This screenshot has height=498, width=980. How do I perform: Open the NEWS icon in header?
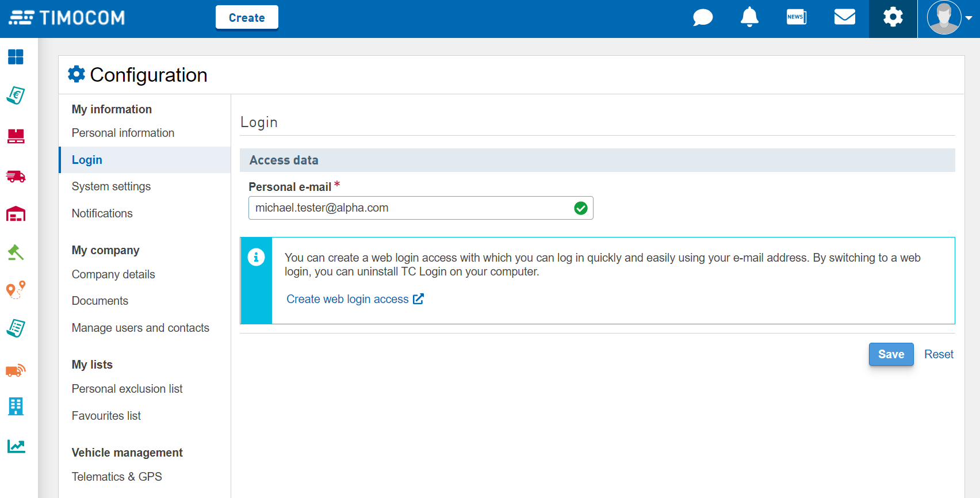tap(797, 17)
